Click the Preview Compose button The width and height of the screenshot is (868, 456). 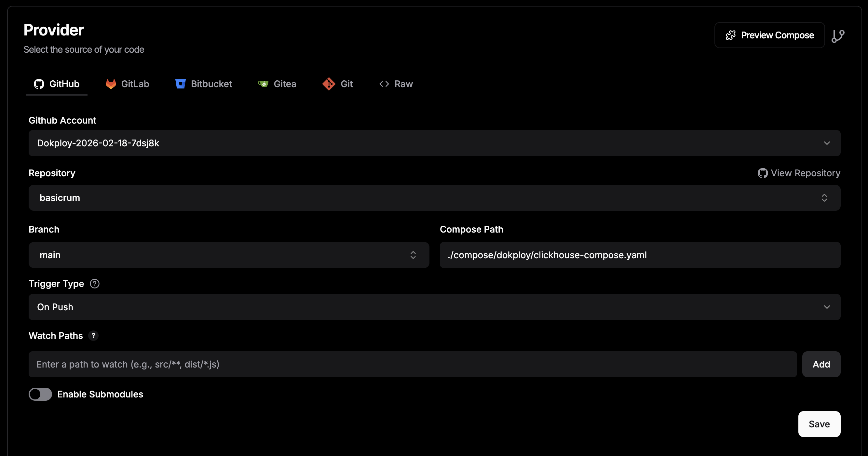click(x=770, y=35)
